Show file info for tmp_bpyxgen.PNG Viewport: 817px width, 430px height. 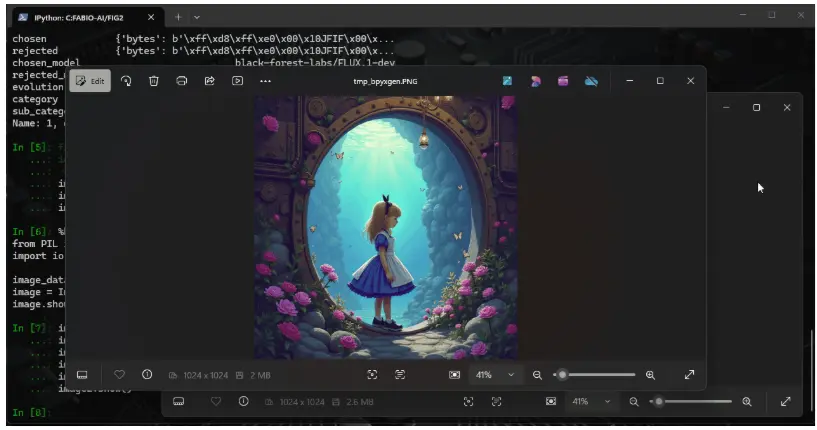point(147,374)
